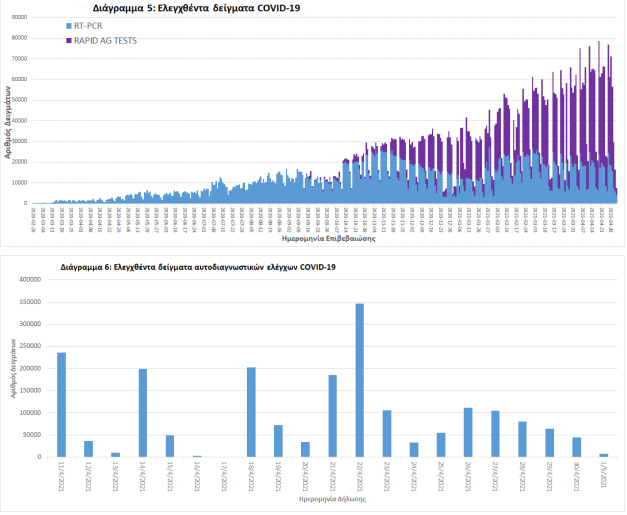Select the RT-PCR legend label
Viewport: 627px width, 515px height.
pos(88,25)
